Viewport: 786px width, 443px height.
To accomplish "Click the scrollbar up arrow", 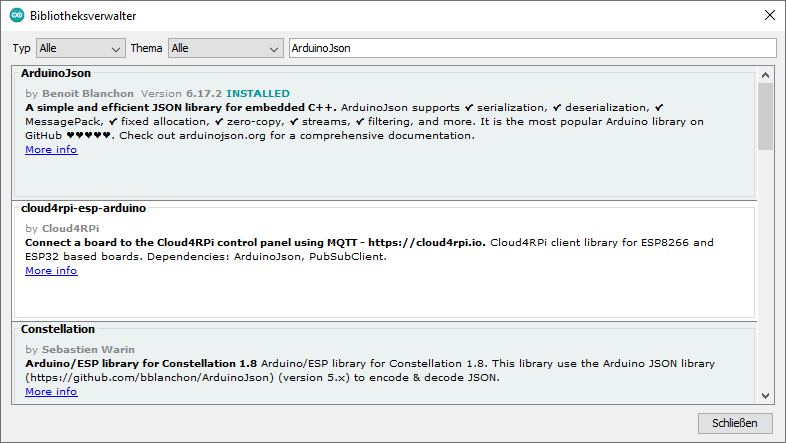I will [765, 75].
